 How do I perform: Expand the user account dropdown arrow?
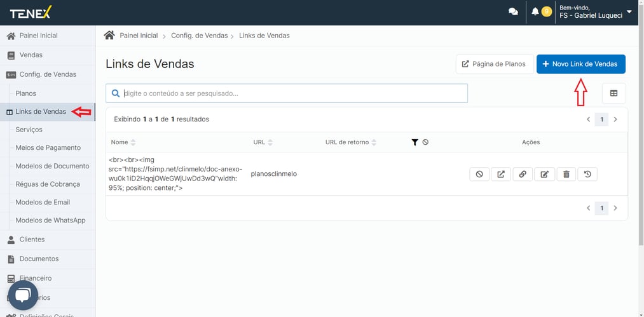point(629,12)
